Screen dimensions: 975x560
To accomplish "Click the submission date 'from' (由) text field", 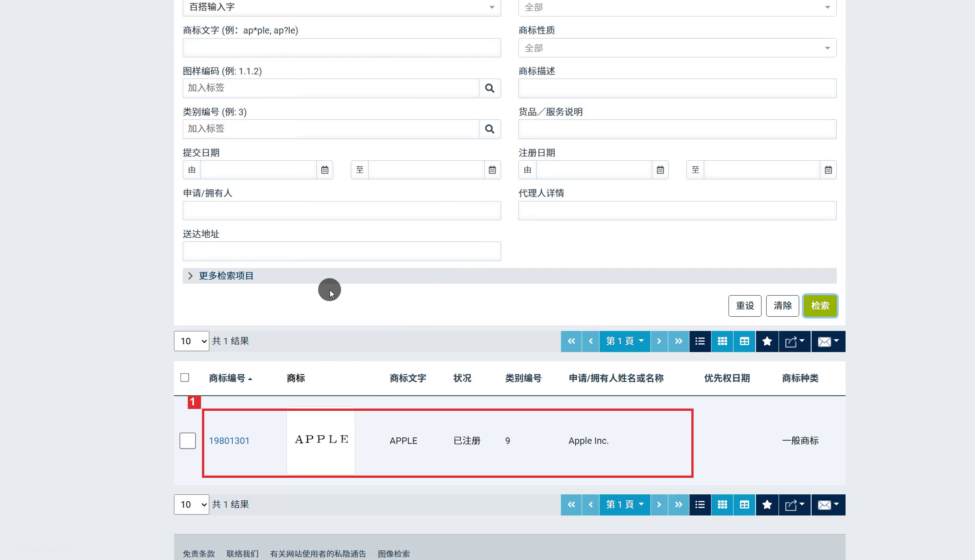I will [x=258, y=170].
